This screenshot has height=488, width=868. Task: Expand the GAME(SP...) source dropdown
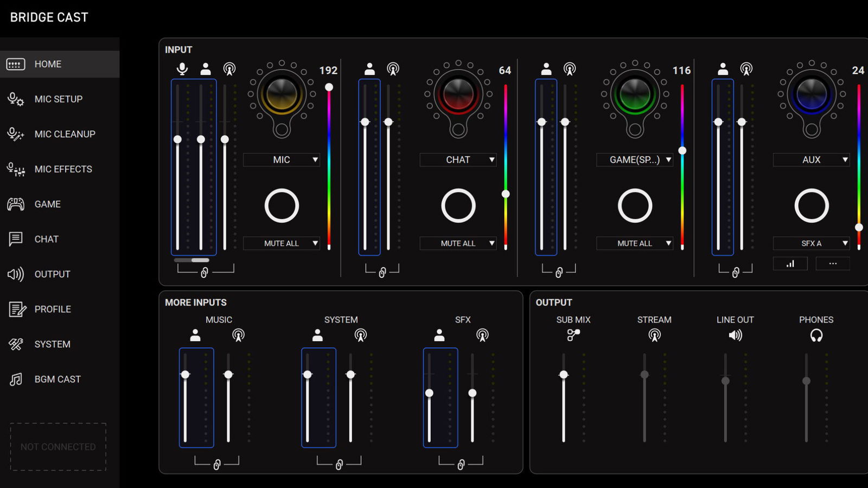coord(635,160)
